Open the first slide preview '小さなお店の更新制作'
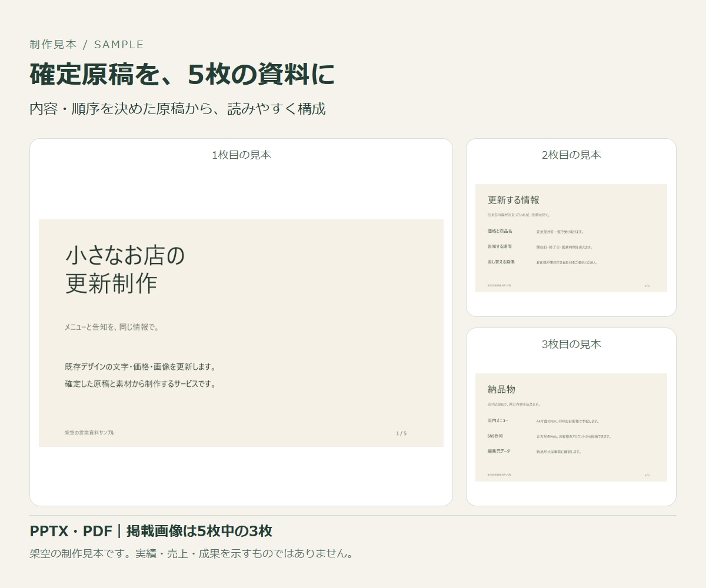This screenshot has width=706, height=588. click(241, 333)
